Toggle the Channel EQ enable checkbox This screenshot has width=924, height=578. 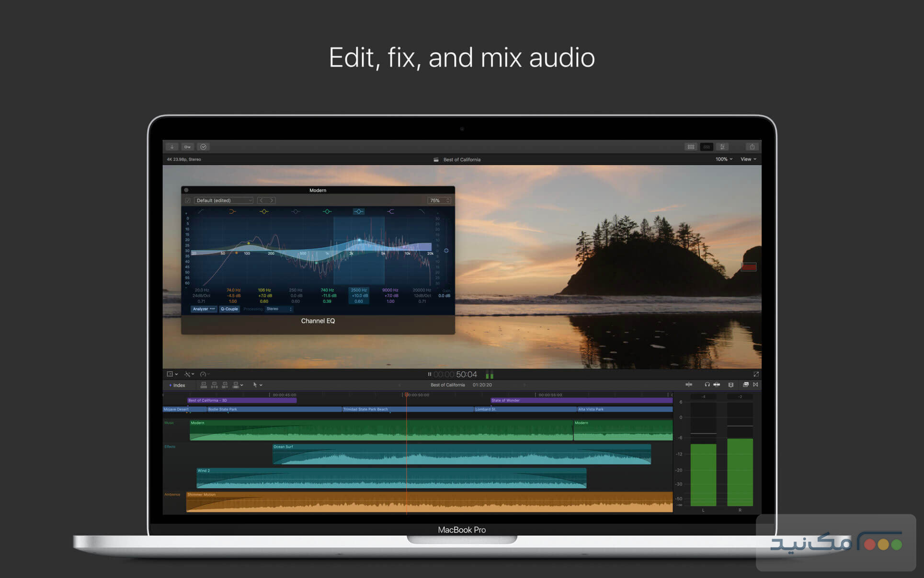pyautogui.click(x=187, y=201)
